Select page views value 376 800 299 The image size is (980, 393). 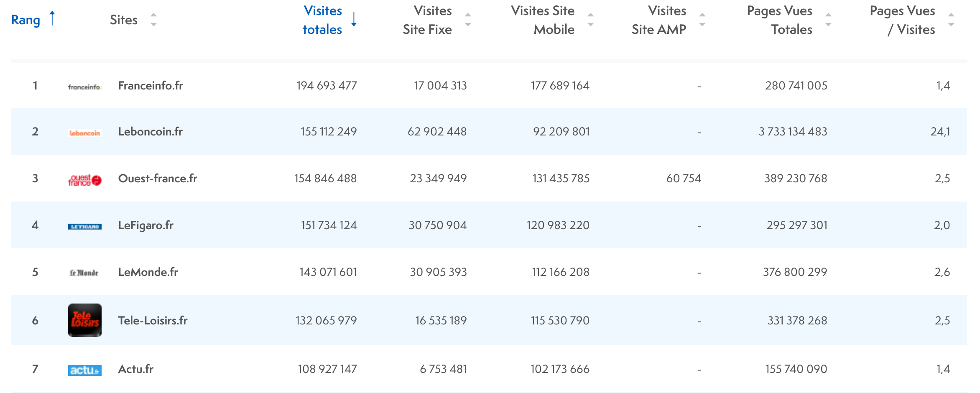795,272
